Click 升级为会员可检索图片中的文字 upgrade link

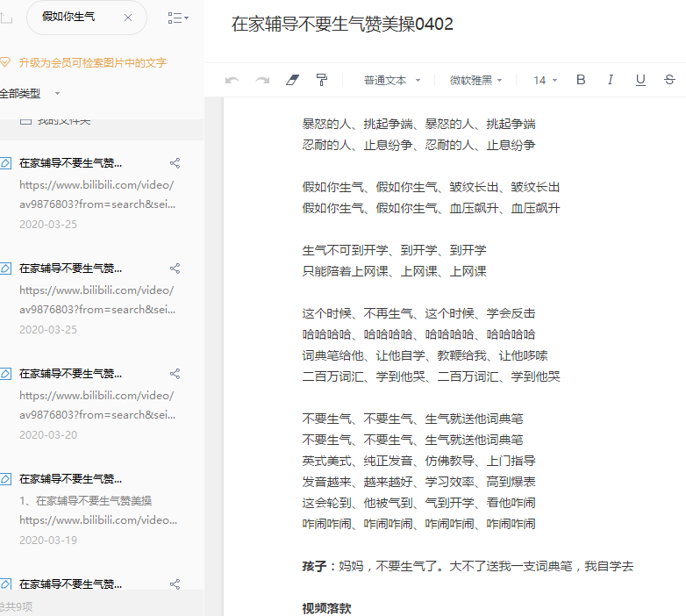coord(93,62)
